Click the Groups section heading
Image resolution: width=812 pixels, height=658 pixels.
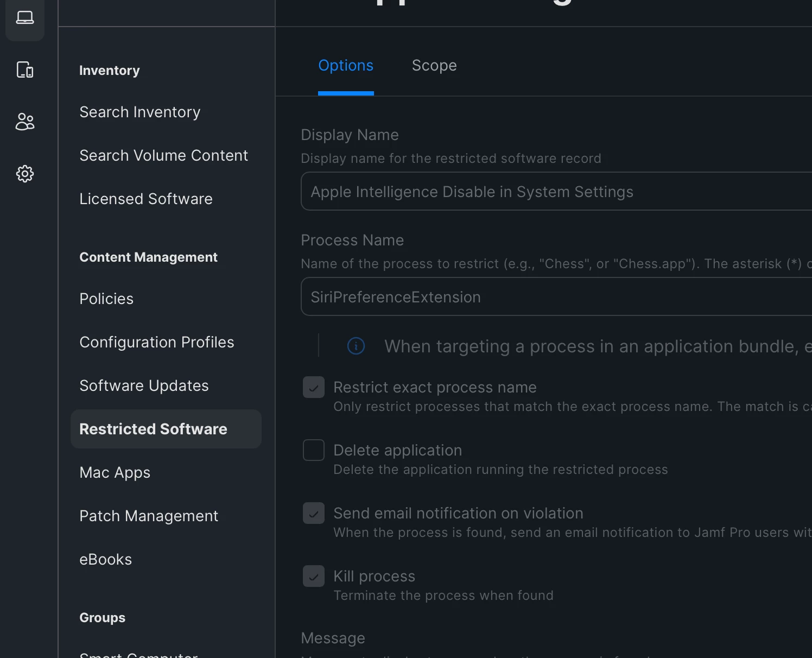pyautogui.click(x=102, y=618)
